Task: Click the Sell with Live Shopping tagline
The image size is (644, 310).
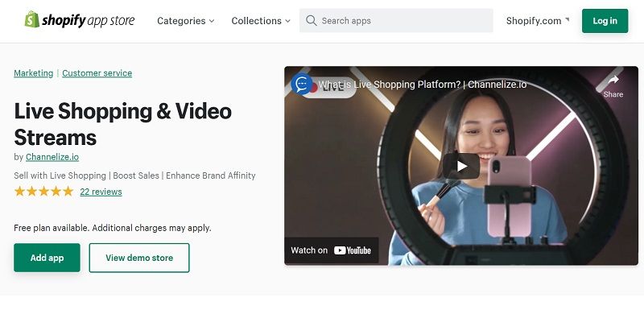Action: 134,176
